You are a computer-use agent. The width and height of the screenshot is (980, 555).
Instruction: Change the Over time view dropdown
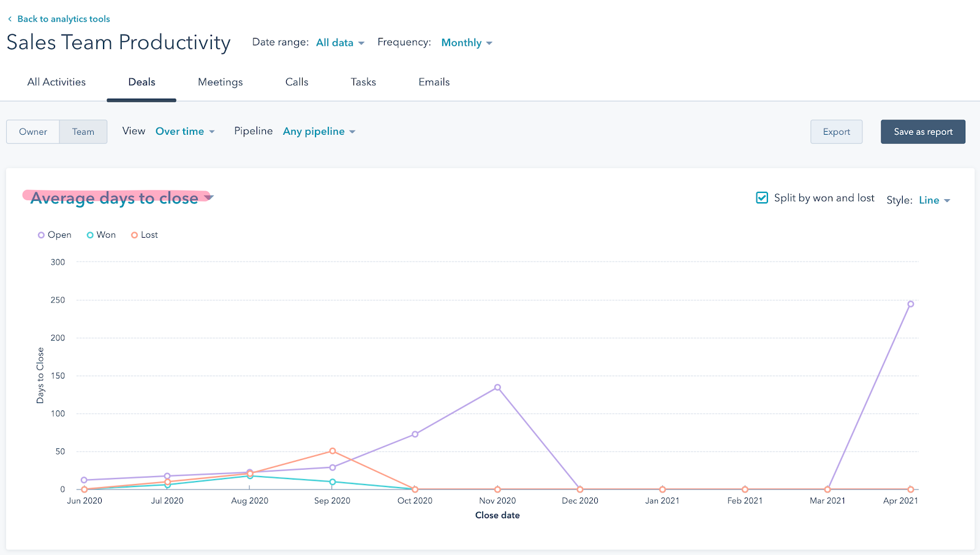pos(185,132)
